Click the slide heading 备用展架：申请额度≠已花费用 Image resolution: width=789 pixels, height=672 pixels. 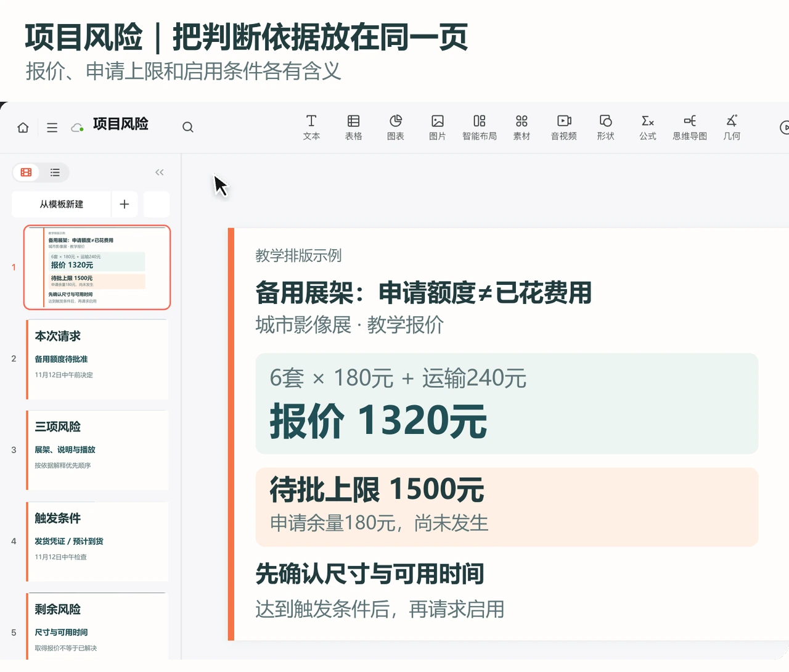pos(423,293)
